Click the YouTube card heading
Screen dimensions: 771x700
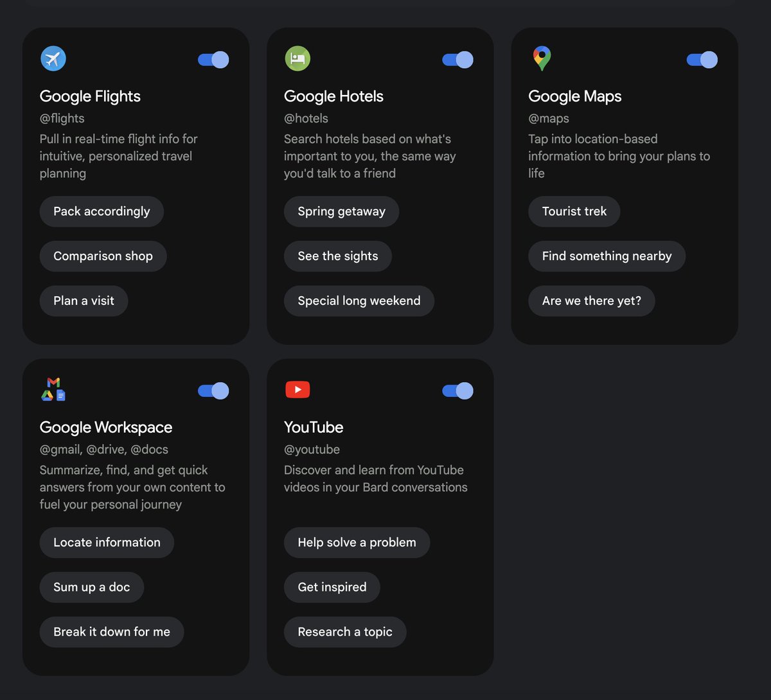[314, 428]
